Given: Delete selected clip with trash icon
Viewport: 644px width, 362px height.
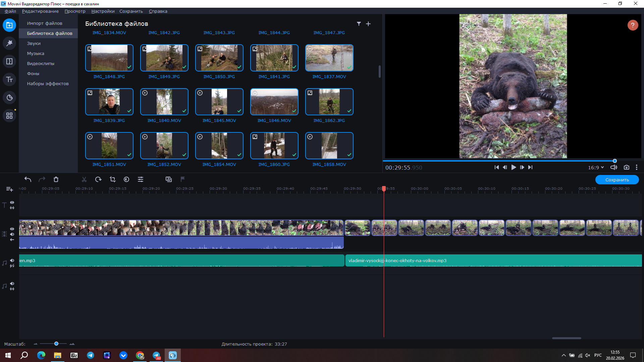Looking at the screenshot, I should (x=56, y=180).
